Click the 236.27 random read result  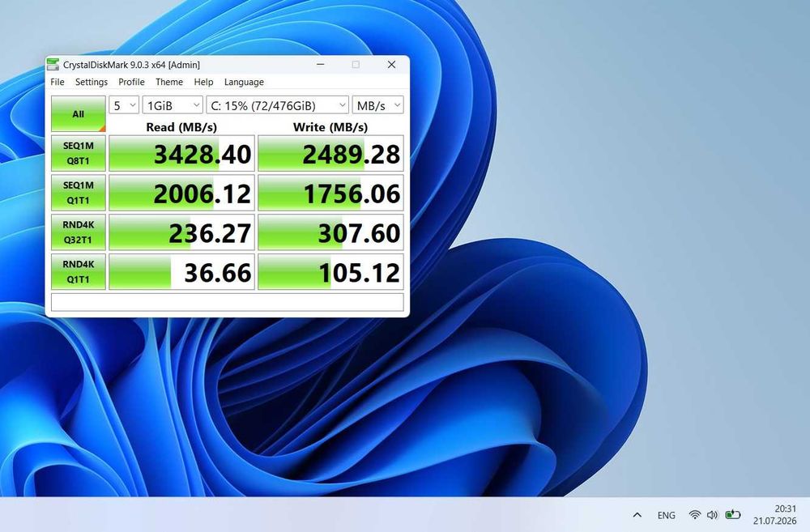tap(181, 232)
